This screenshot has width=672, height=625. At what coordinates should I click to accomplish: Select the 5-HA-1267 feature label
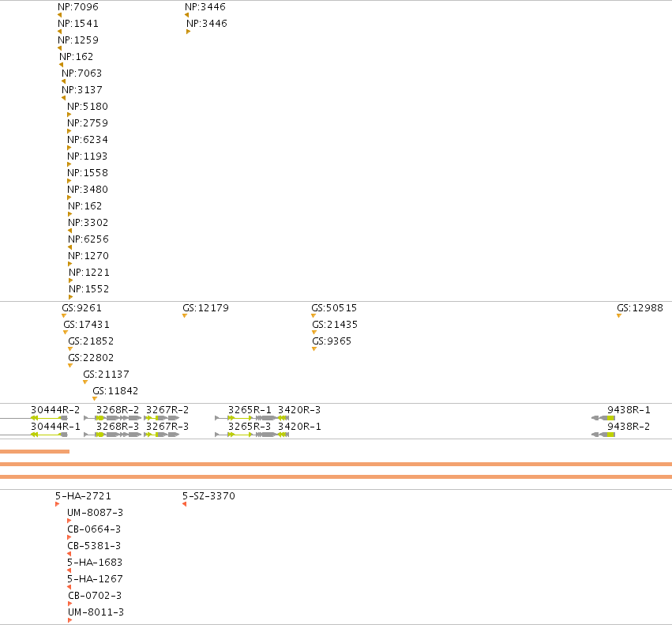(x=95, y=579)
